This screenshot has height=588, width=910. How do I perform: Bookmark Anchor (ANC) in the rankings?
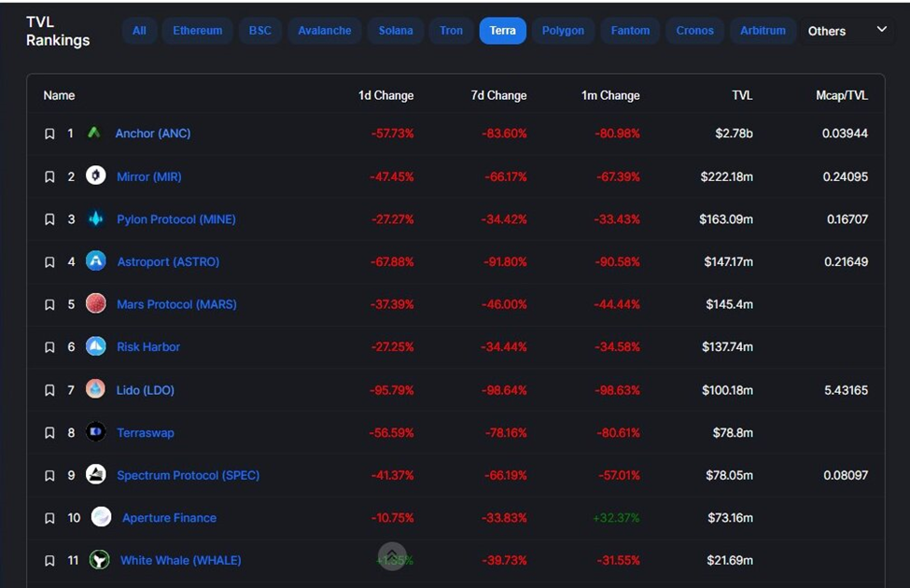pyautogui.click(x=50, y=134)
